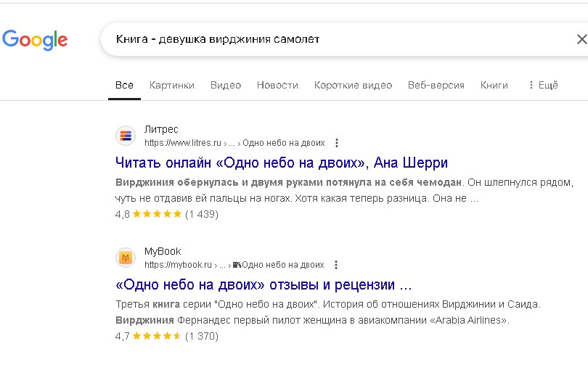Viewport: 588px width, 365px height.
Task: Open the Картинки tab
Action: point(172,85)
